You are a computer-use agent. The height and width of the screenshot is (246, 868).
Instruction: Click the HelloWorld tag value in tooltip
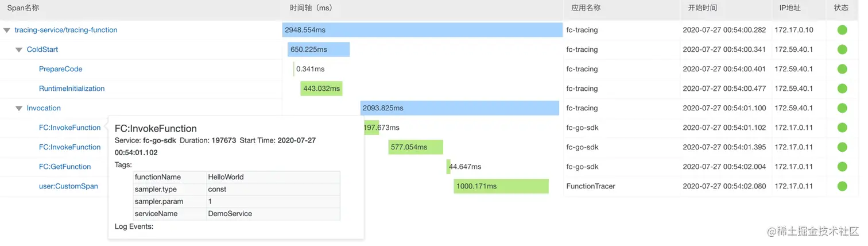(x=226, y=177)
